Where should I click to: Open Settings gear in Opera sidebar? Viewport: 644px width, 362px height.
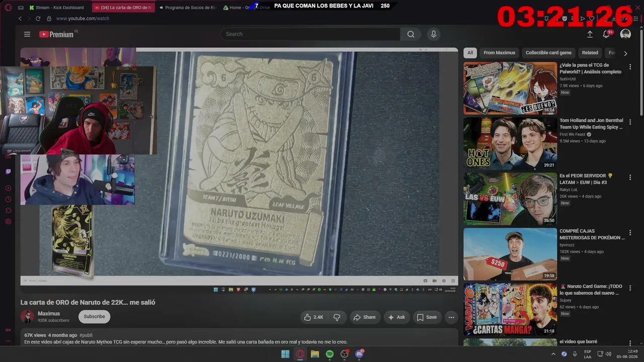click(x=8, y=221)
